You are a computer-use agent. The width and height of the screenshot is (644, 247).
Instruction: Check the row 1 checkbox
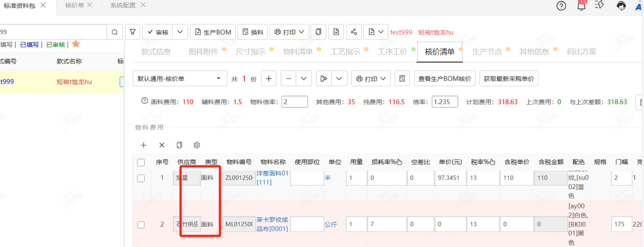point(141,178)
